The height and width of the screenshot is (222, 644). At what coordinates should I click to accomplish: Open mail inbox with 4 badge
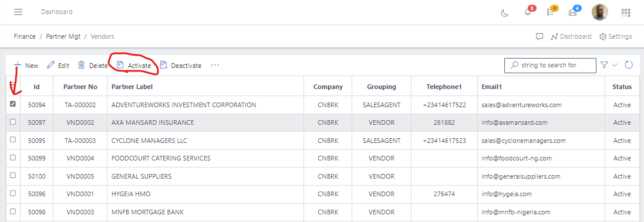[x=572, y=12]
